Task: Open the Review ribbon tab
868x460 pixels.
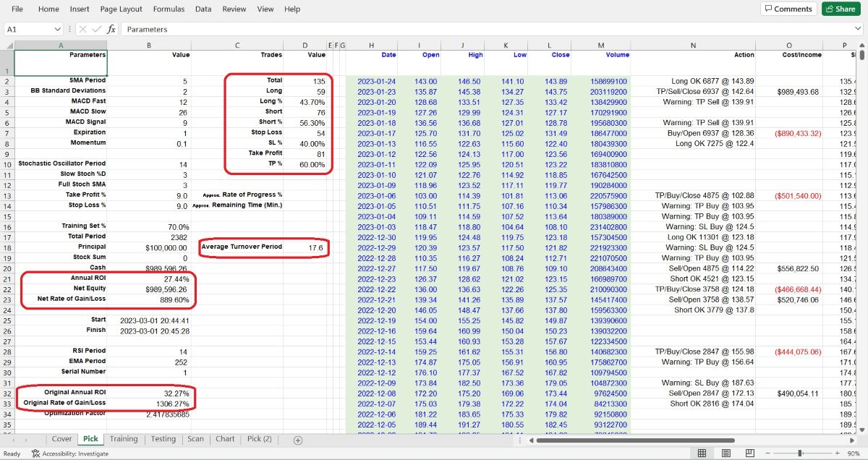Action: 234,9
